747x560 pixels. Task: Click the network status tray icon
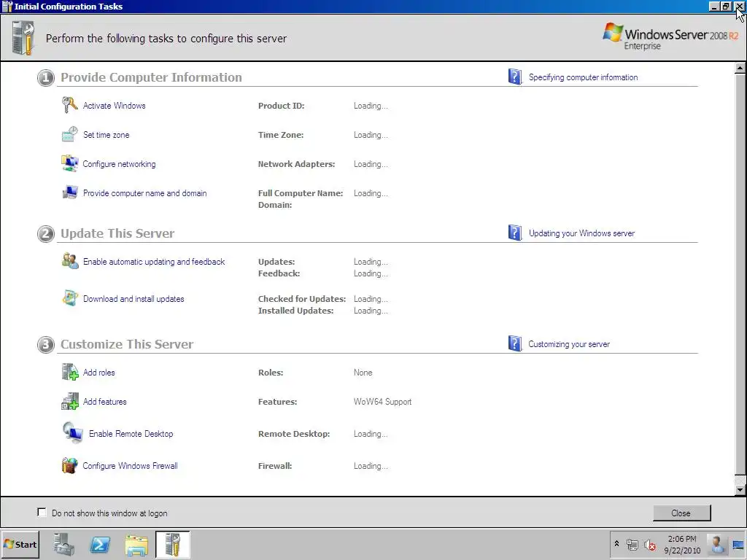click(632, 544)
